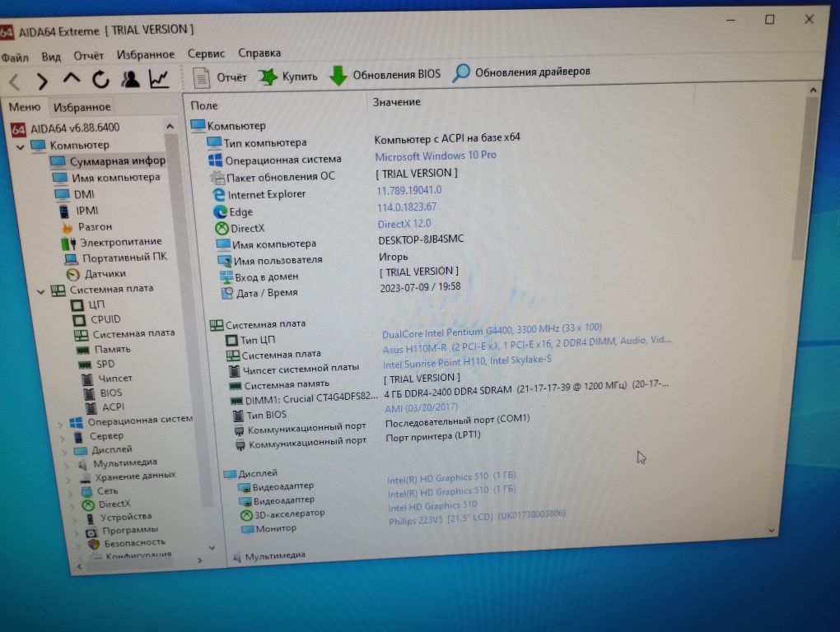Open the graph chart toolbar icon

pos(159,79)
